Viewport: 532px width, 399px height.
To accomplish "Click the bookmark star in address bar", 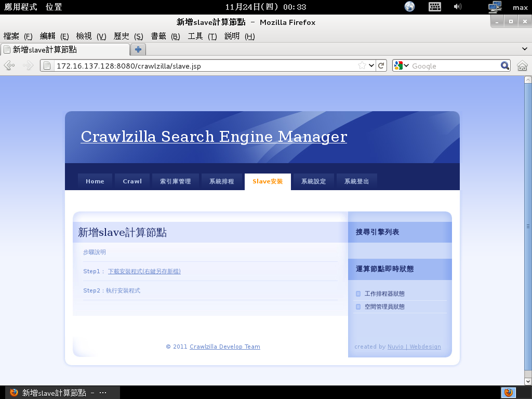I will tap(362, 66).
